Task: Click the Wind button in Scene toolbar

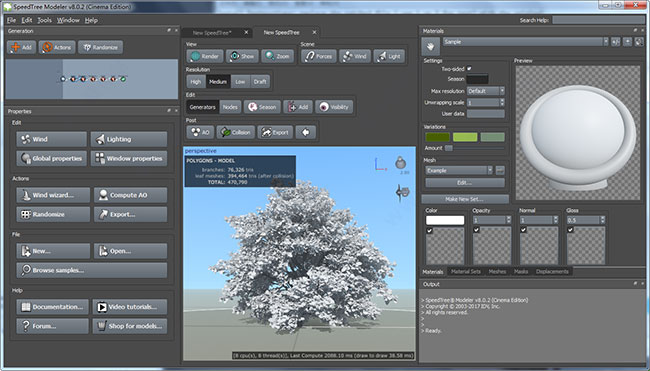Action: click(355, 56)
